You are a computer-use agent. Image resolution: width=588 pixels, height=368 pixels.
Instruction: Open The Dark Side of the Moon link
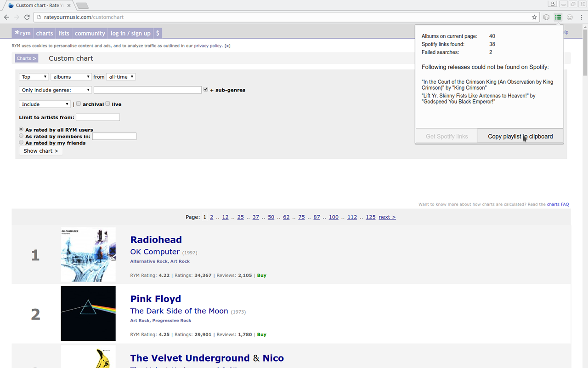pos(179,311)
